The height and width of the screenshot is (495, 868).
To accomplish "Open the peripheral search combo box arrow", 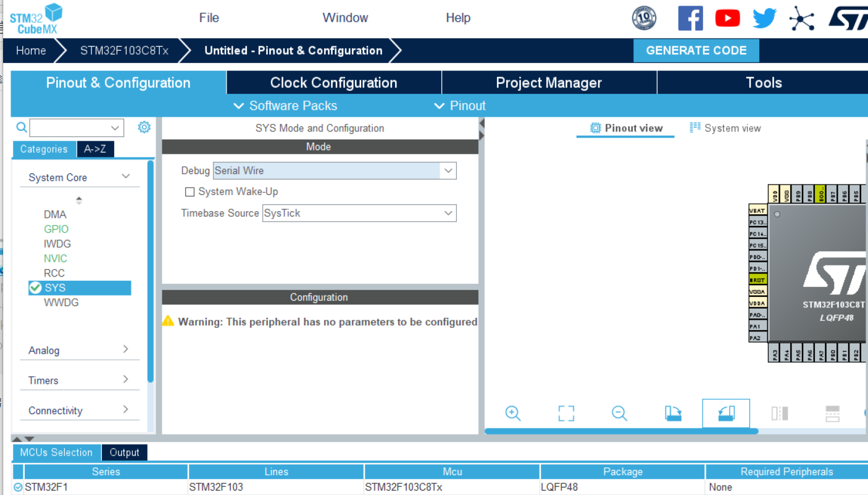I will (x=115, y=128).
